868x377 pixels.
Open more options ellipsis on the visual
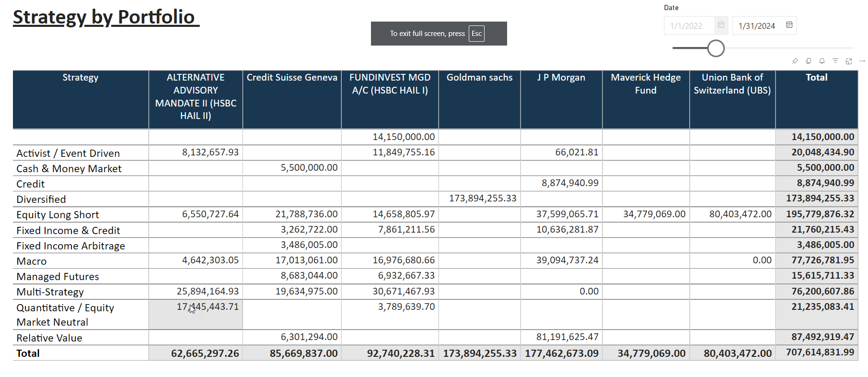point(862,61)
